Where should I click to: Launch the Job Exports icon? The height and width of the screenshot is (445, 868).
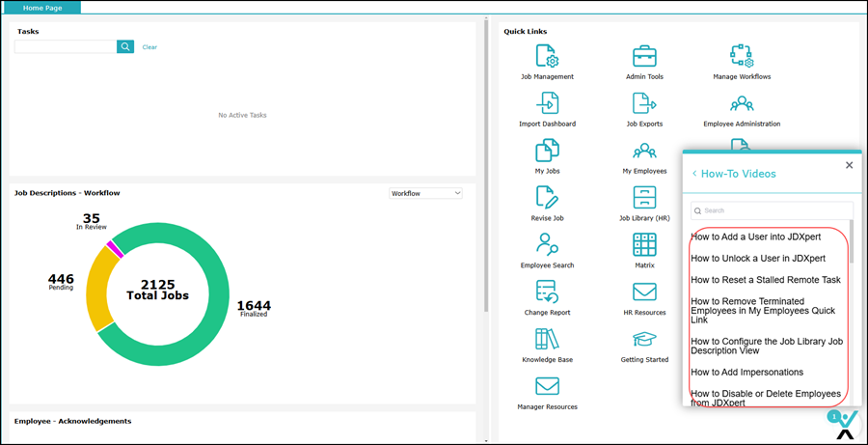pyautogui.click(x=644, y=103)
